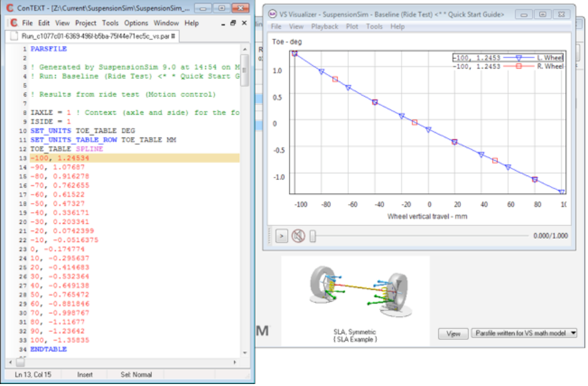588x386 pixels.
Task: Click the SET_UNITS_TABLE_ROW TOE_TABLE MM line
Action: 103,140
